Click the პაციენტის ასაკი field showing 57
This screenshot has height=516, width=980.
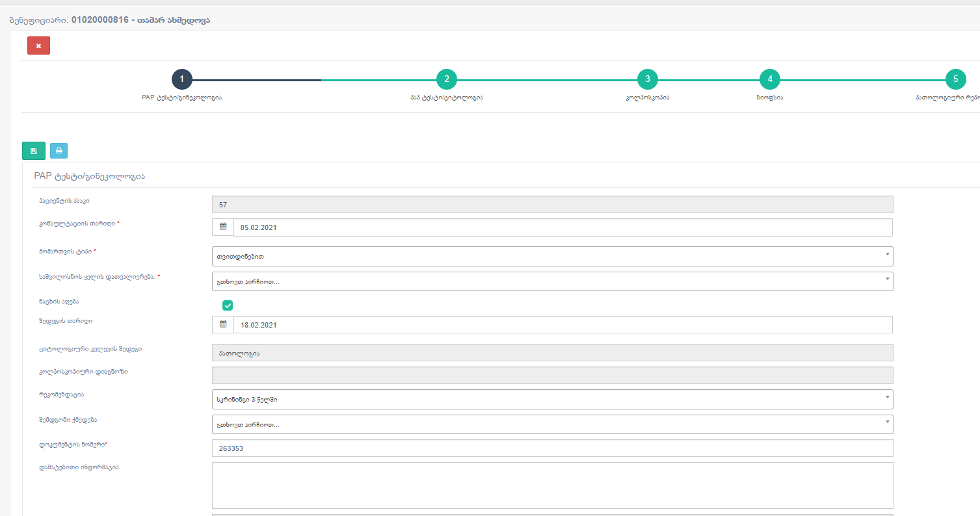click(552, 205)
